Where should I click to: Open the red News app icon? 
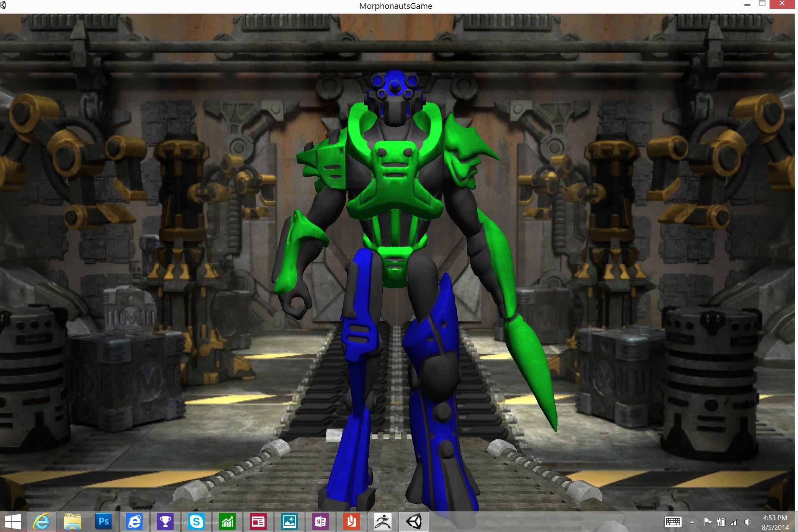coord(258,522)
